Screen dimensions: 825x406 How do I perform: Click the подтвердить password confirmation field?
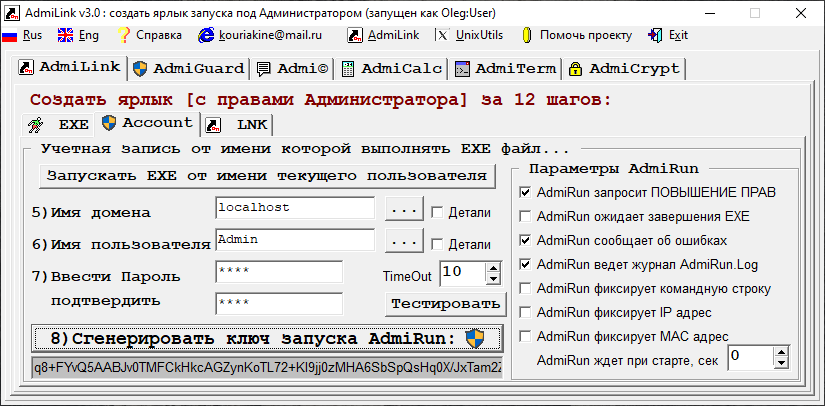tap(279, 303)
